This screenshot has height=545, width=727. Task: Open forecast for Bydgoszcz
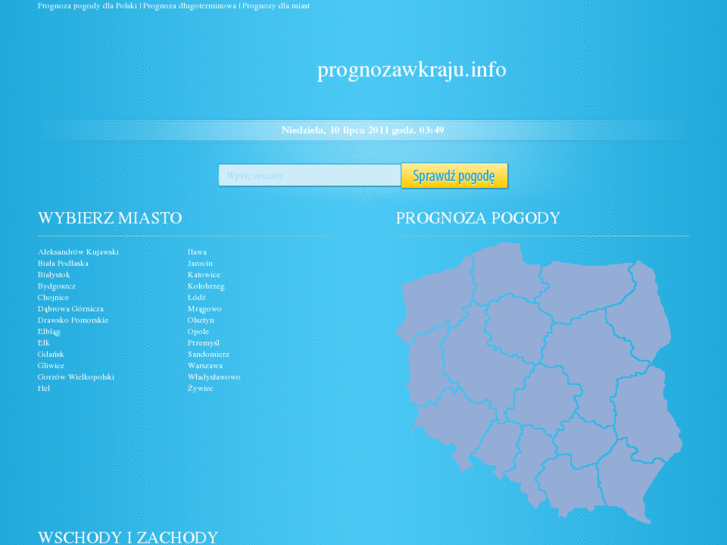pyautogui.click(x=57, y=286)
